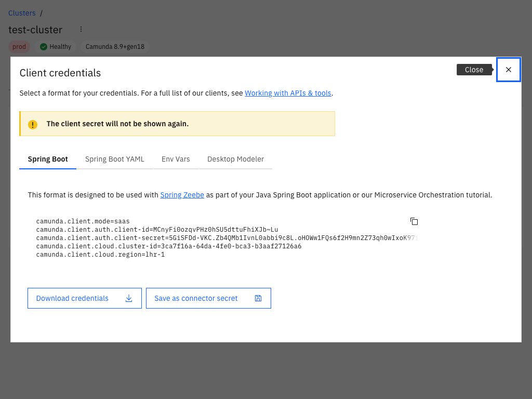Switch to the Spring Boot YAML tab

115,159
